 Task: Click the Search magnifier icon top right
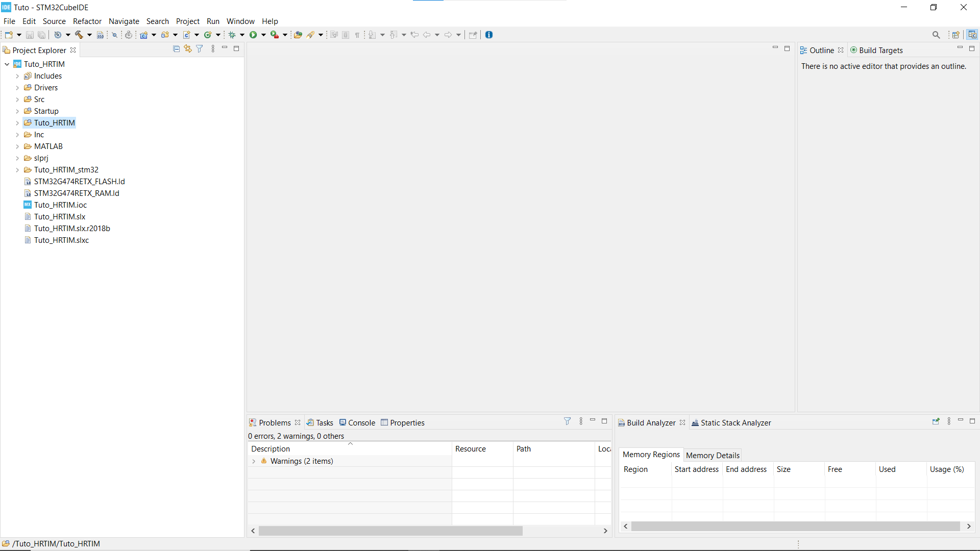[936, 35]
